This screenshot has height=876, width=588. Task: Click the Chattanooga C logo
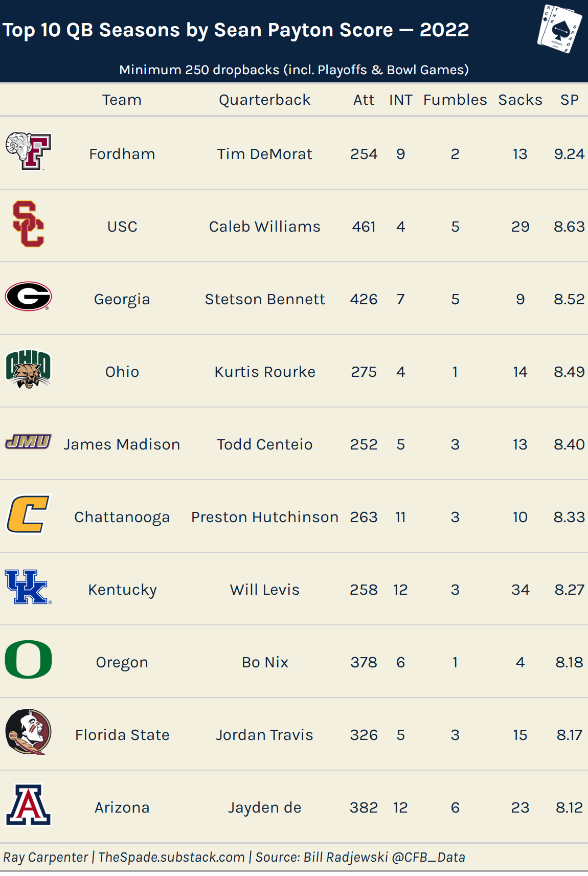[x=28, y=514]
